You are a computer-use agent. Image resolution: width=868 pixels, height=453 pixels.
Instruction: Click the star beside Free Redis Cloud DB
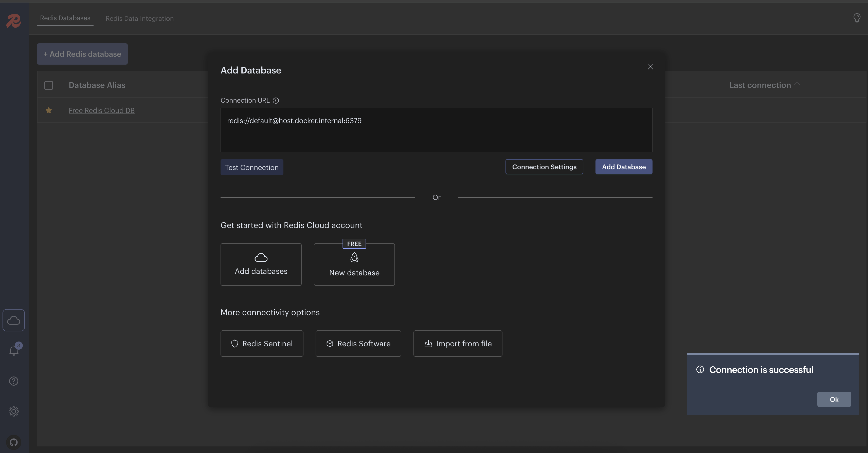[x=48, y=110]
